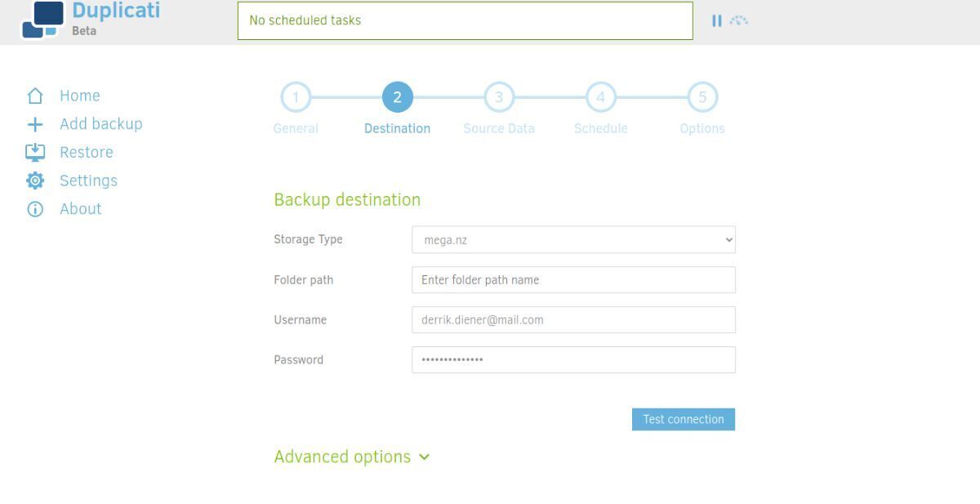Click the throttle speed gauge icon

click(739, 20)
